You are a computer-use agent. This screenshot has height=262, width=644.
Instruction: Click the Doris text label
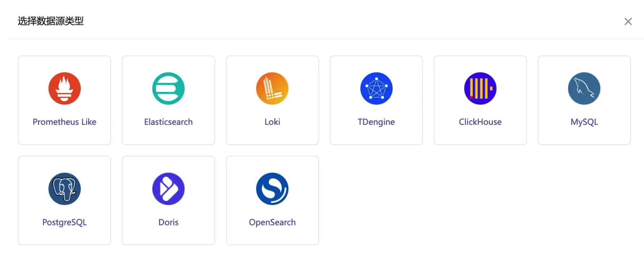pos(168,222)
